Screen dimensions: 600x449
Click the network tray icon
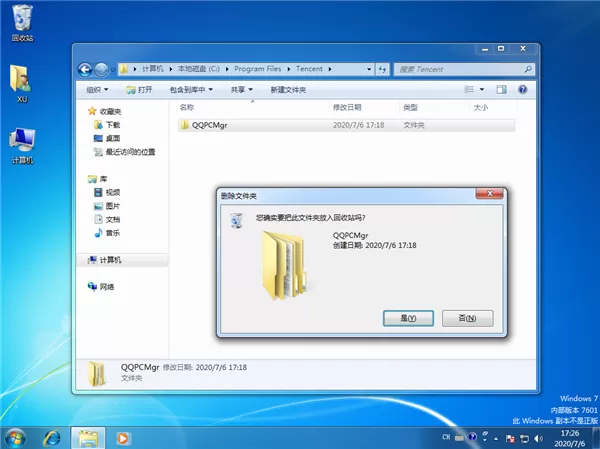524,439
